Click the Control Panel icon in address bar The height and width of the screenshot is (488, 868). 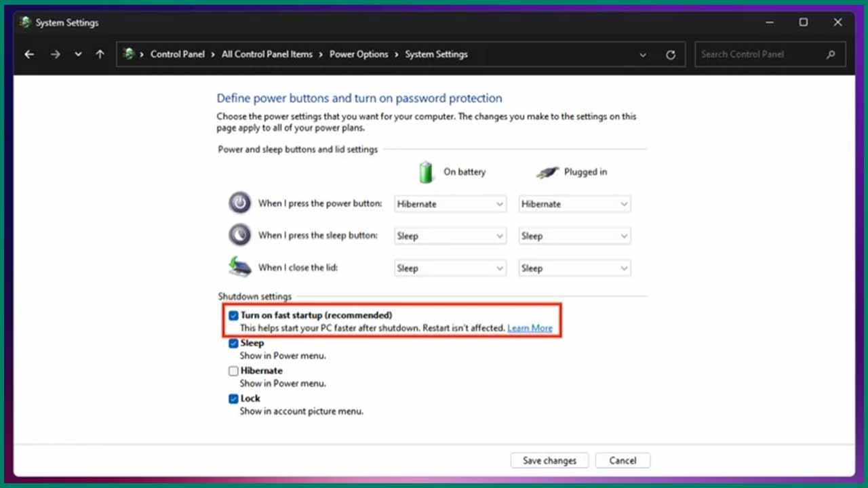click(129, 54)
